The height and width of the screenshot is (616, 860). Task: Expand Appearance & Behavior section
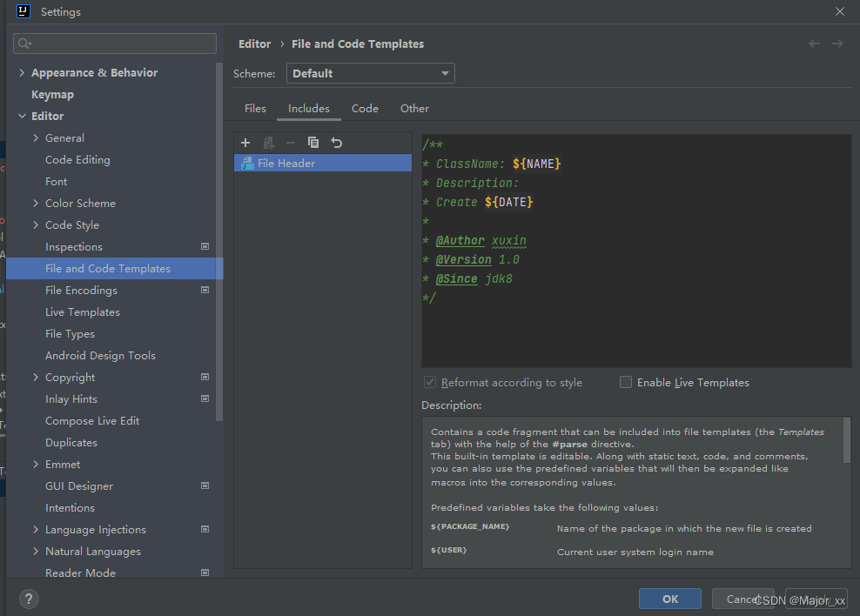[22, 72]
